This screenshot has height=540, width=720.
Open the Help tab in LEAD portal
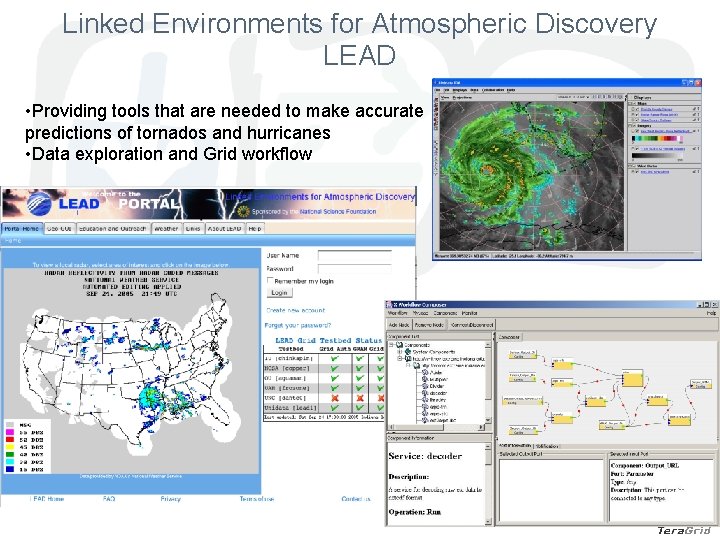255,229
